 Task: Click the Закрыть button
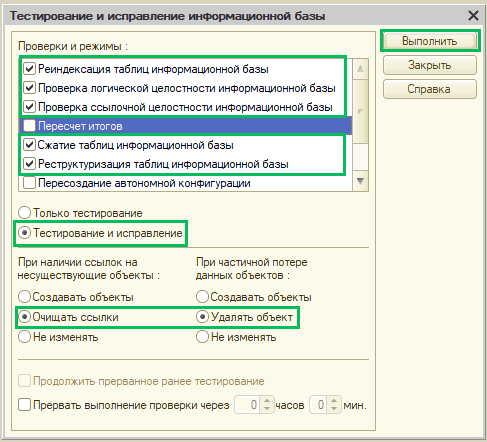[x=430, y=65]
